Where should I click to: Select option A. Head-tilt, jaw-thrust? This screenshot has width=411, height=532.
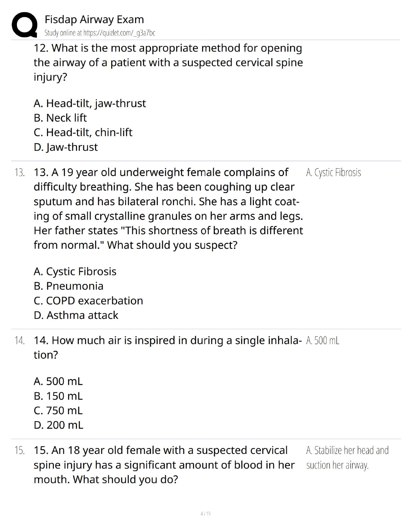[x=90, y=103]
